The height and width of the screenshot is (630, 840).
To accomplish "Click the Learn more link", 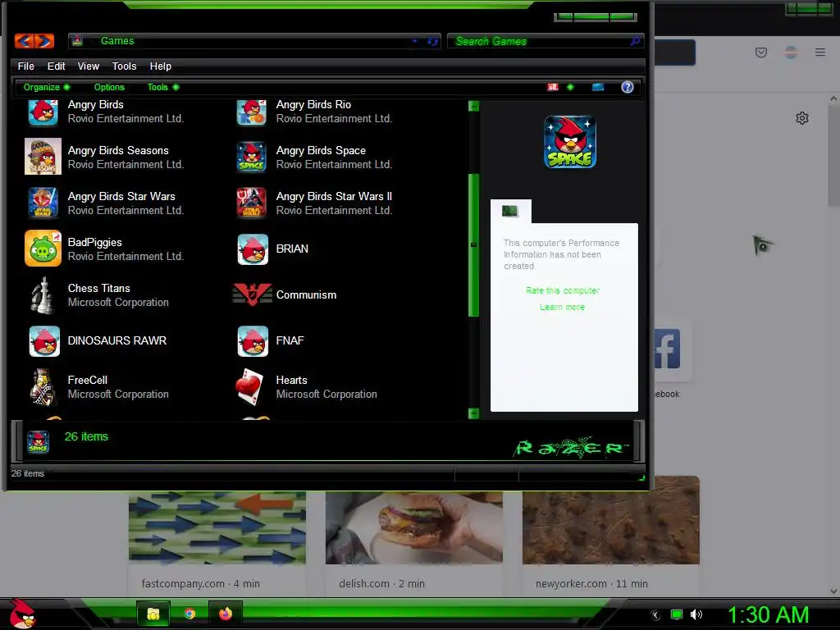I will tap(562, 307).
